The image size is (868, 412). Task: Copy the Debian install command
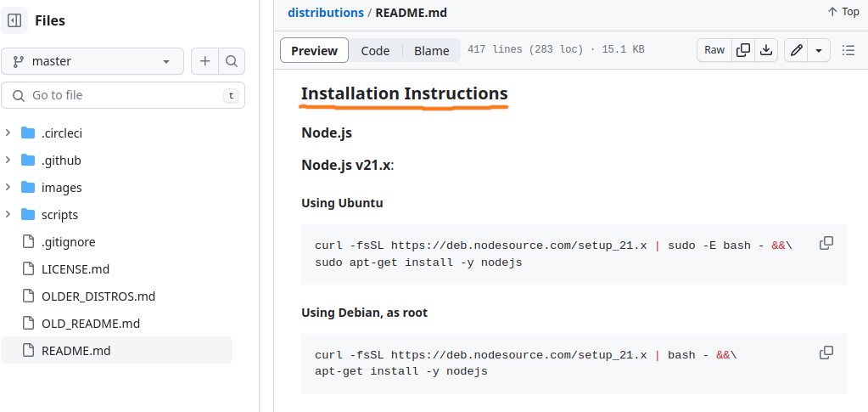826,353
